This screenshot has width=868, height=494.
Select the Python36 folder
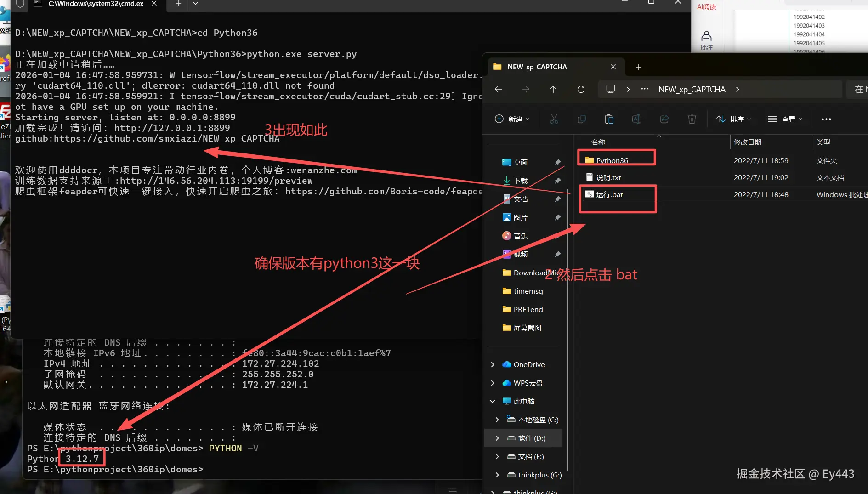coord(612,160)
